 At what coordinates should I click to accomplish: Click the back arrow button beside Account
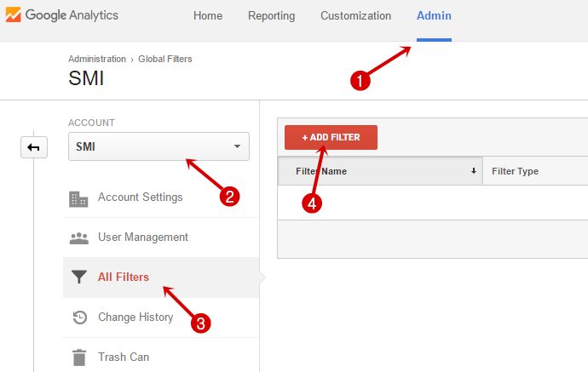point(34,147)
